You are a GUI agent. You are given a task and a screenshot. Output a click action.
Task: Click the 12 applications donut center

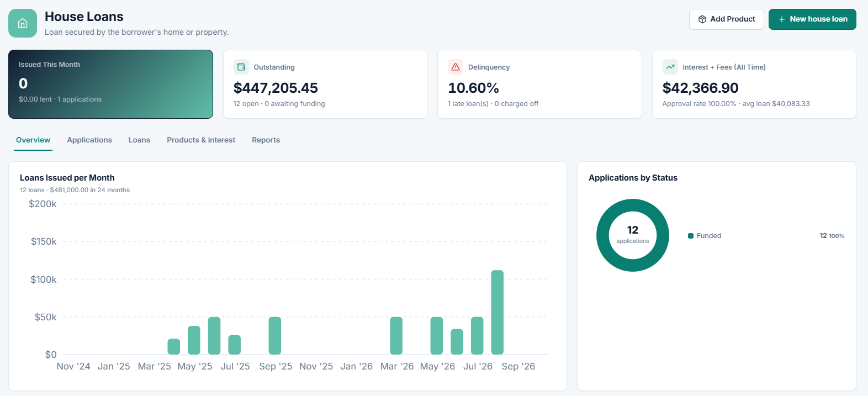point(633,235)
